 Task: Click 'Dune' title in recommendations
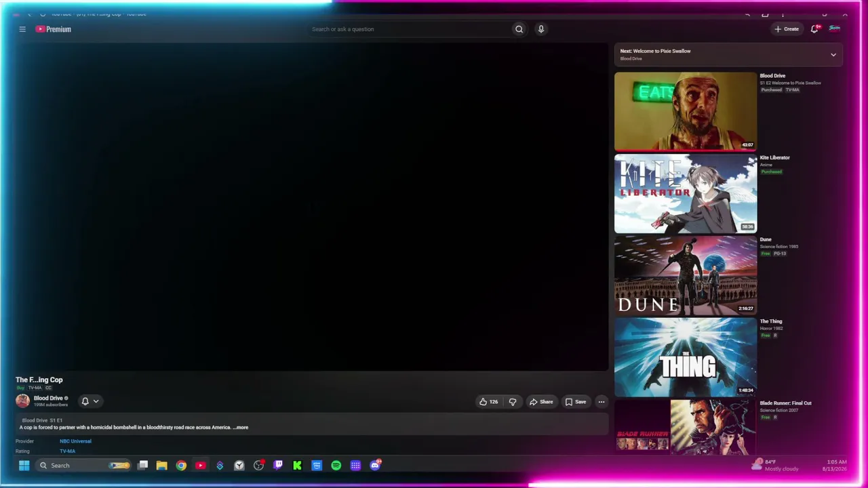(766, 239)
